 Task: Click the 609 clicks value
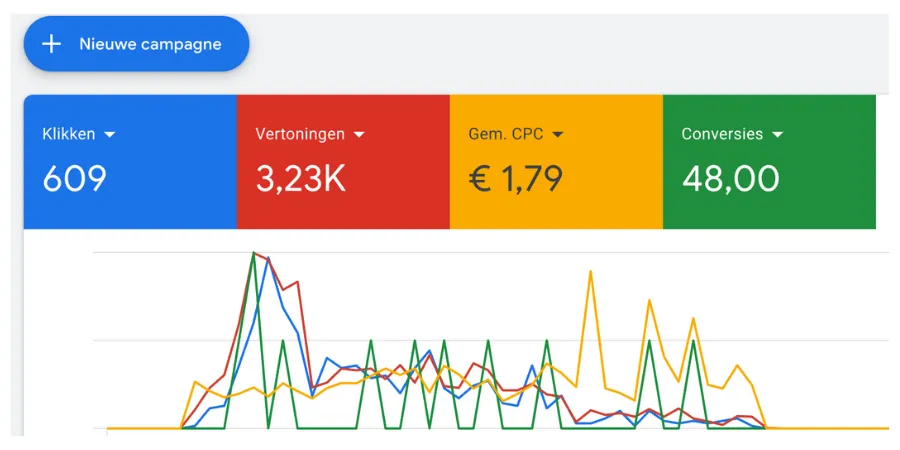click(75, 179)
